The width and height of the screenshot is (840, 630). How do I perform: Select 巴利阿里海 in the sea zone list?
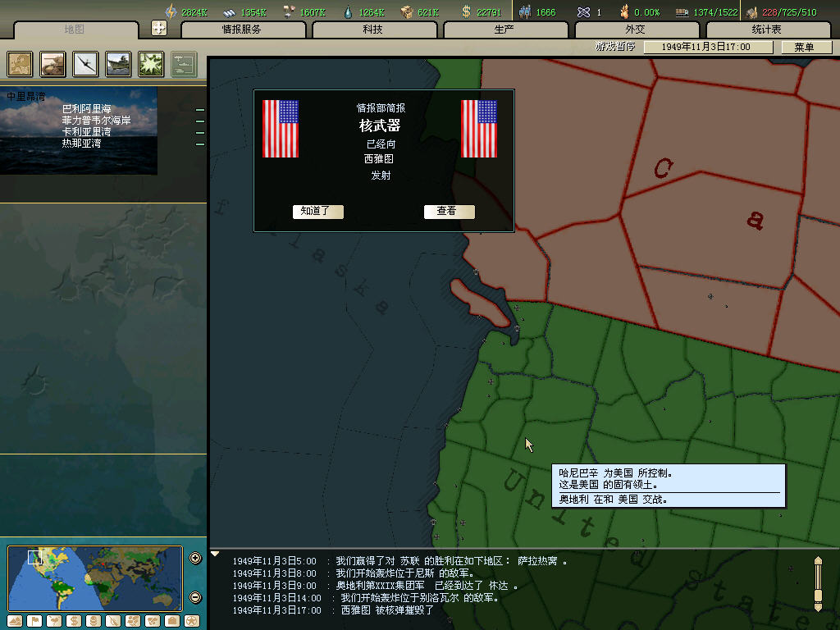click(x=86, y=109)
